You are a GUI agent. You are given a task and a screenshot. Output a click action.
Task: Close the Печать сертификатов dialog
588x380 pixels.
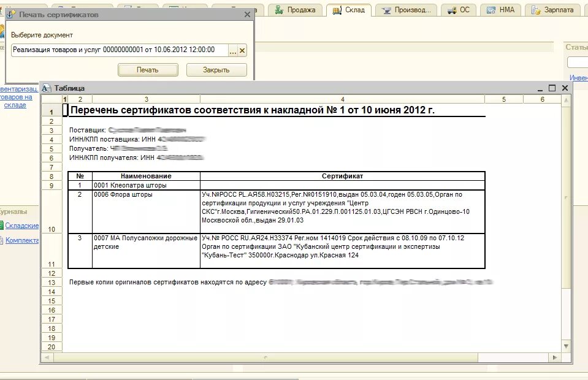(247, 15)
